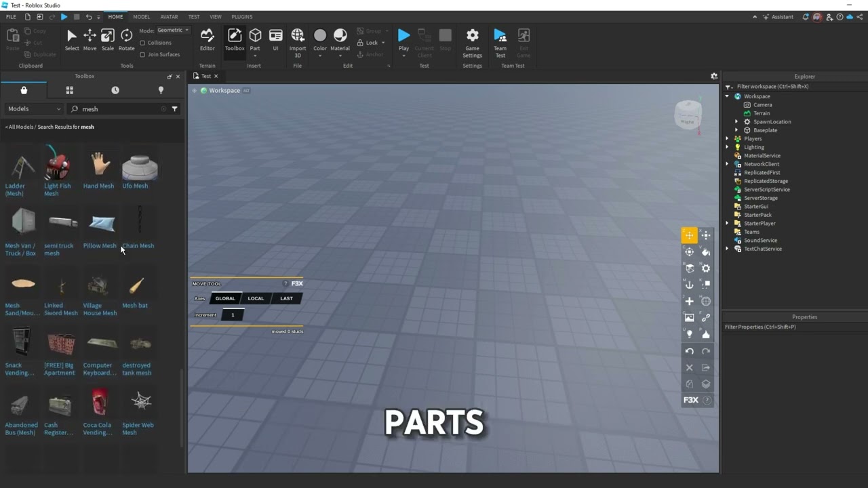
Task: Select the F3X New Part plus tool
Action: coord(689,301)
